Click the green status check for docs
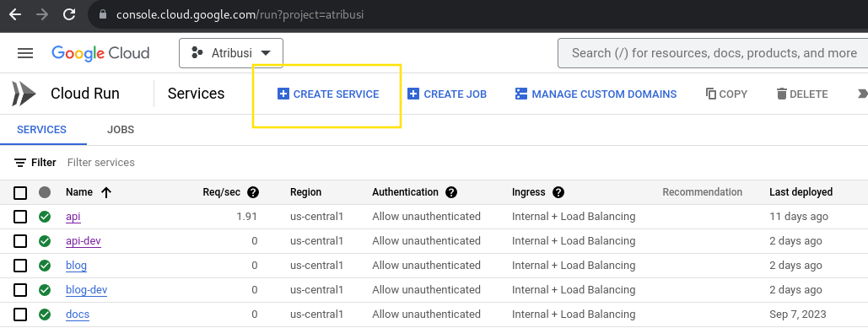The height and width of the screenshot is (328, 868). click(x=45, y=315)
